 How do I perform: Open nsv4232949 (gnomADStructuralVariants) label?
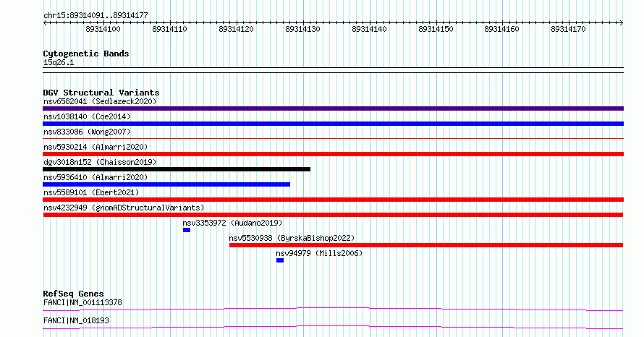(x=124, y=208)
